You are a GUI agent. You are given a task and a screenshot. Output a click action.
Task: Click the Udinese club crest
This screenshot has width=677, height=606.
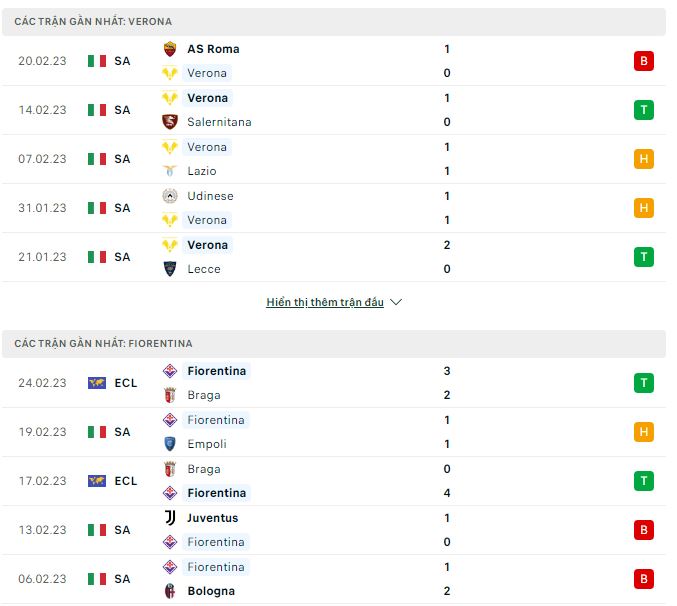tap(170, 196)
